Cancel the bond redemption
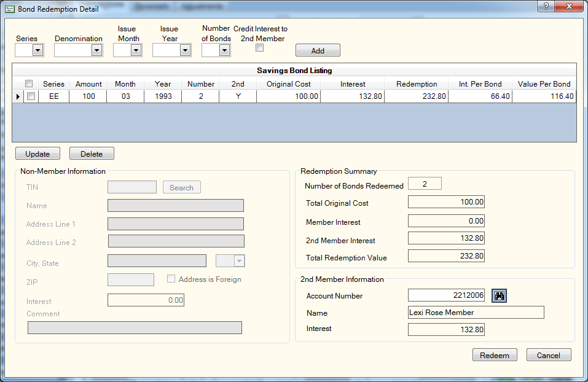The width and height of the screenshot is (588, 382). tap(549, 354)
